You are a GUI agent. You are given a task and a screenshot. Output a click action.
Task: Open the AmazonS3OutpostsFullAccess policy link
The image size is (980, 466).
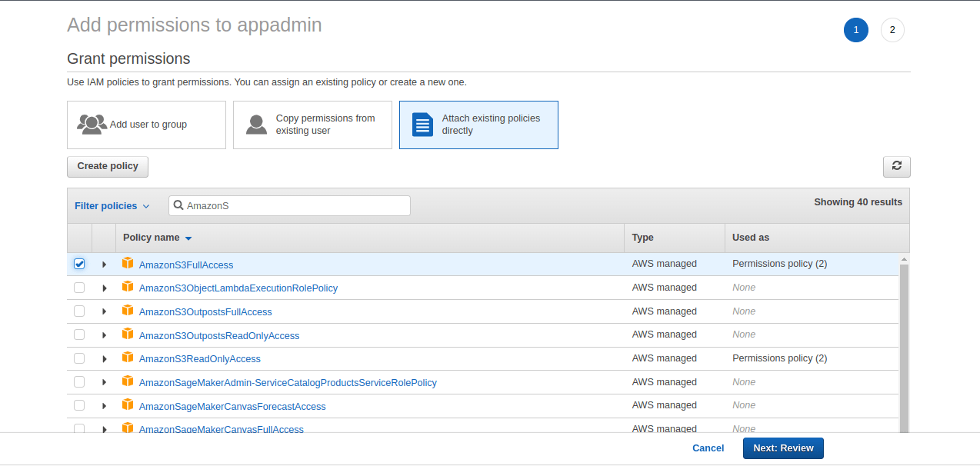205,311
